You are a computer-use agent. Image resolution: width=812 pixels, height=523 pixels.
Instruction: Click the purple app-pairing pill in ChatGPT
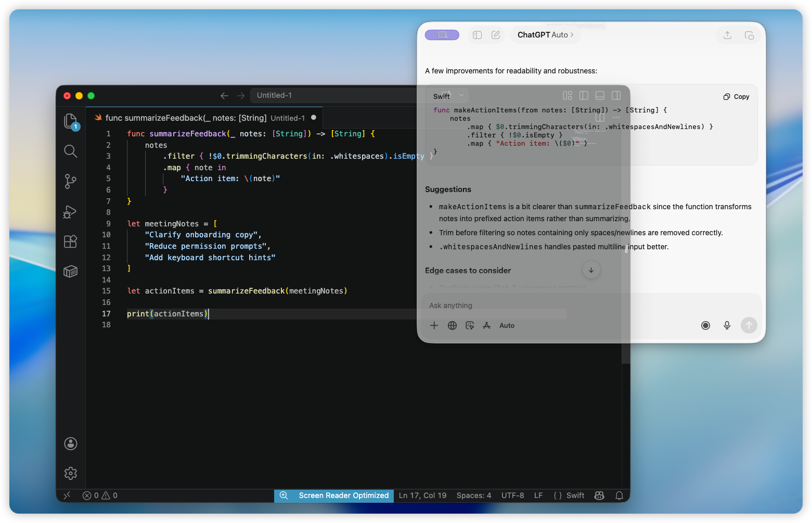442,35
